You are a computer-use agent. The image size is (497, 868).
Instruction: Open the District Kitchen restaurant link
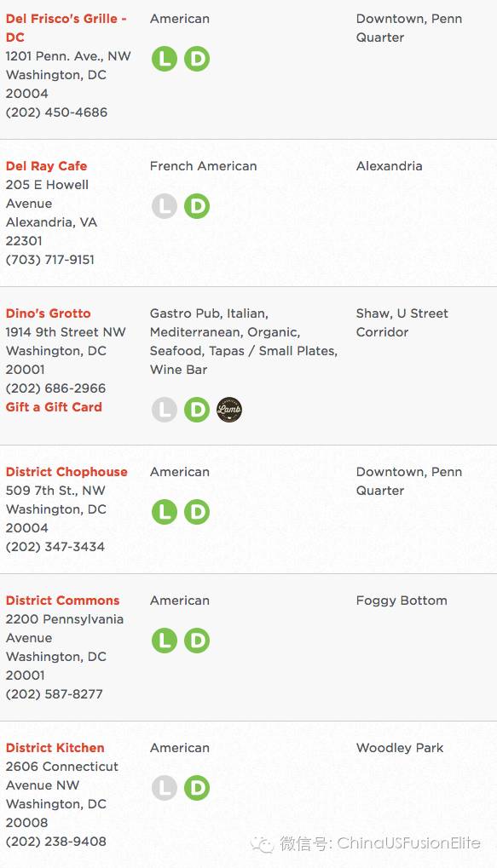(55, 748)
